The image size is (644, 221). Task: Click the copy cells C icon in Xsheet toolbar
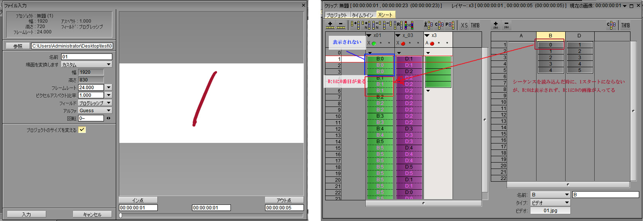[x=439, y=25]
